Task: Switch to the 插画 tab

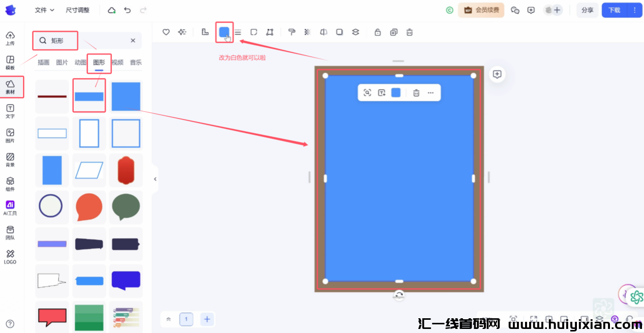Action: (x=43, y=63)
